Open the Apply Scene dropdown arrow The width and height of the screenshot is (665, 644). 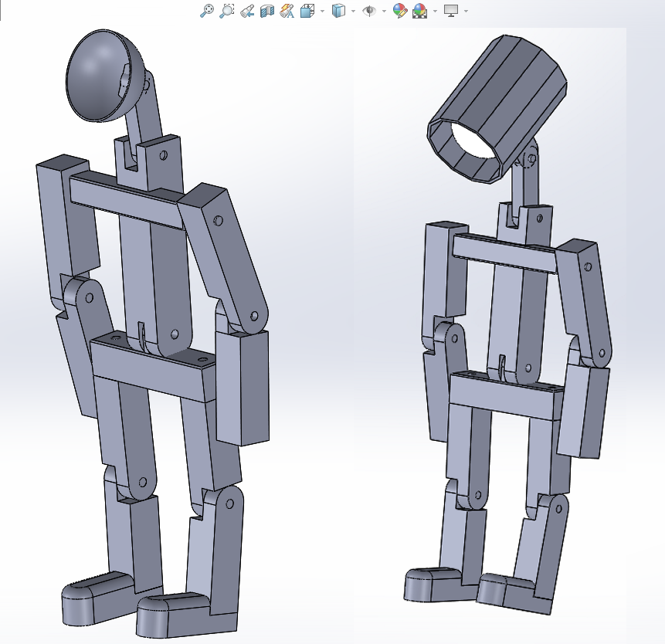(x=435, y=11)
